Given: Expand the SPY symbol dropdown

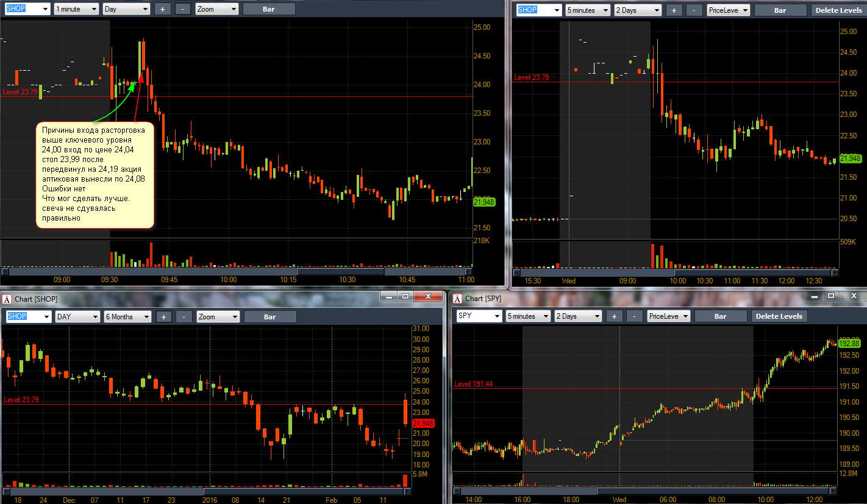Looking at the screenshot, I should [479, 316].
